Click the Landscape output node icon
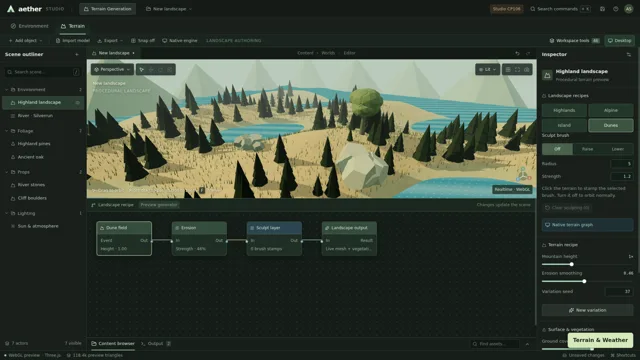 (x=327, y=228)
